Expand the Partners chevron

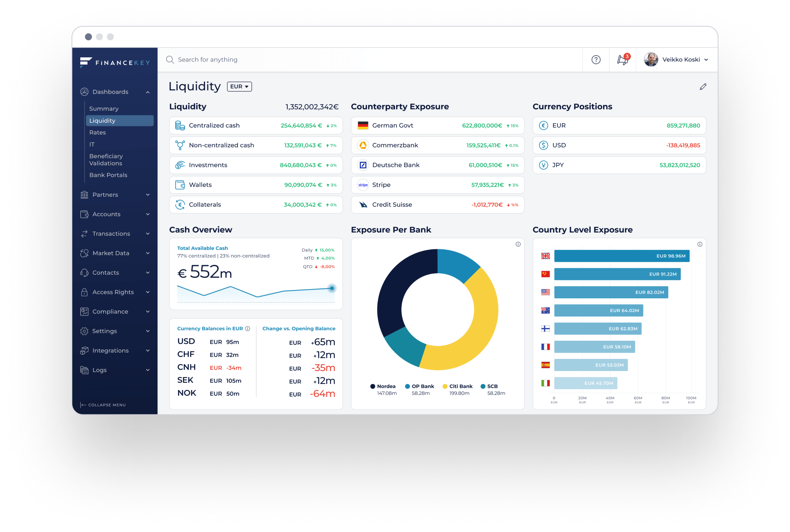tap(148, 195)
